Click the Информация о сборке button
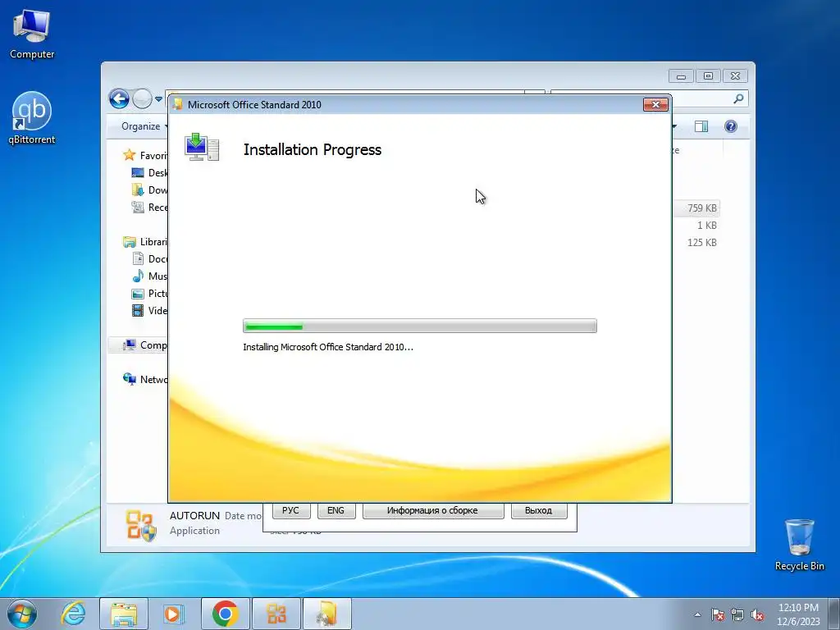This screenshot has width=840, height=630. point(433,510)
